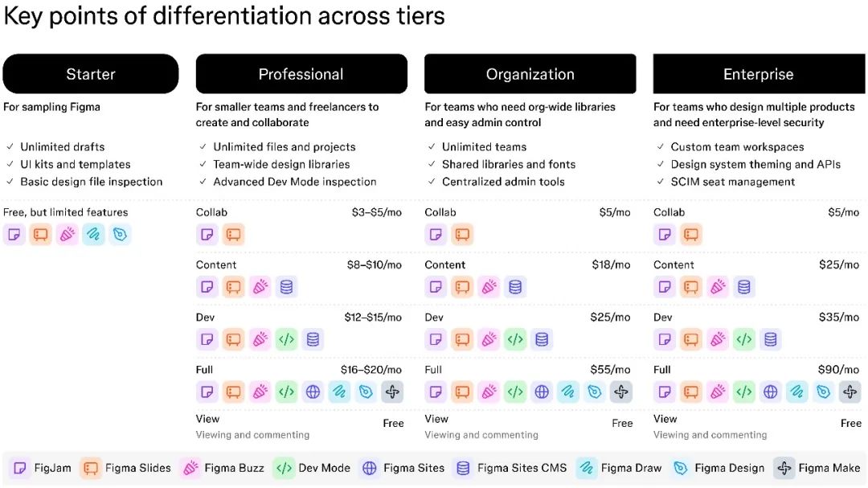
Task: Choose the Enterprise tier header
Action: pyautogui.click(x=759, y=74)
